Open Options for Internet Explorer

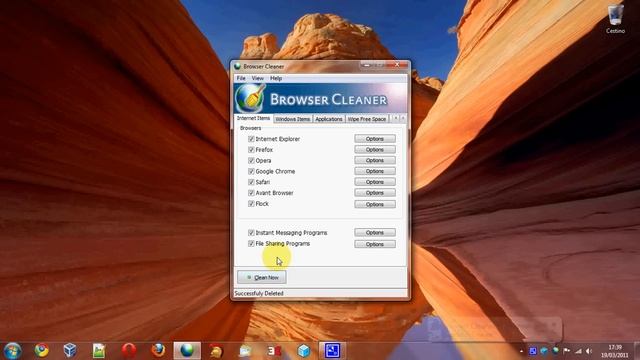pos(375,139)
